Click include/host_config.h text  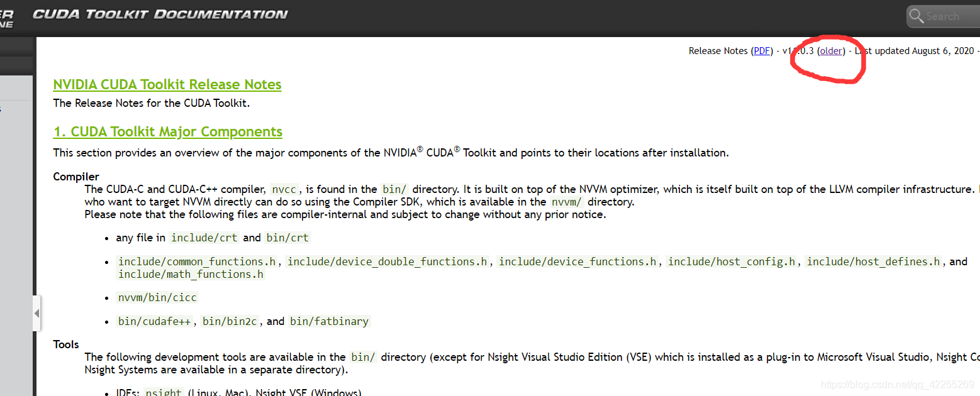pyautogui.click(x=732, y=261)
